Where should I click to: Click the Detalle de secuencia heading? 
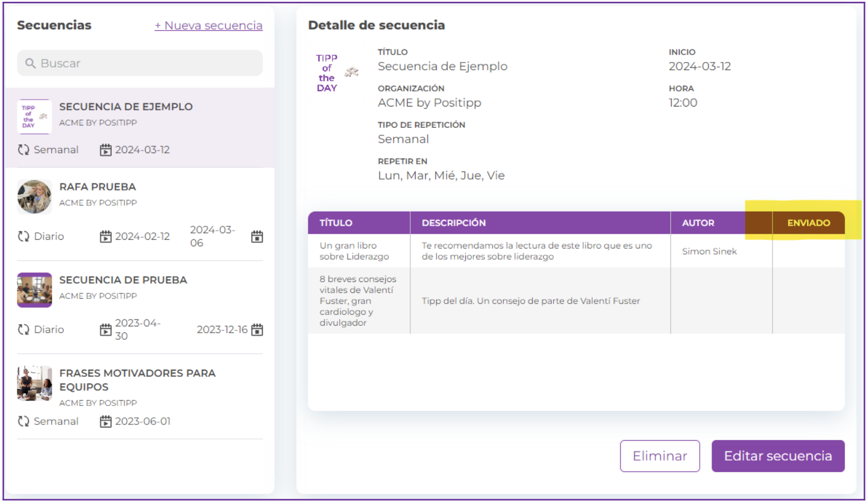[376, 25]
